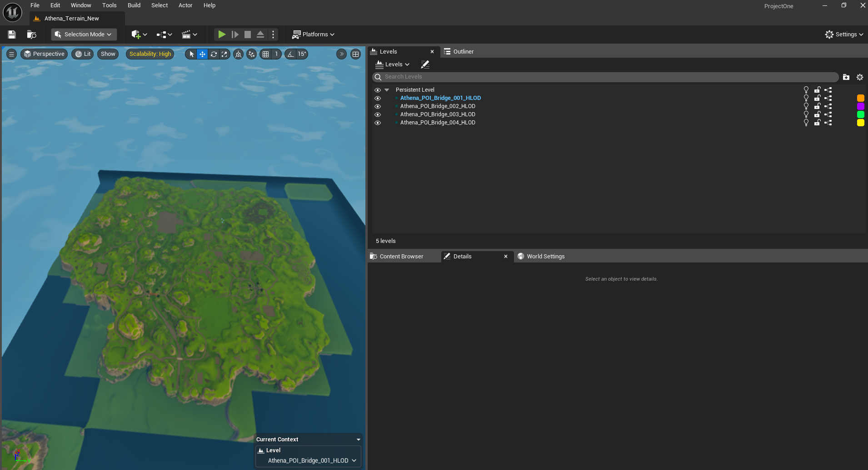Screen dimensions: 868x470
Task: Toggle lighting for the Persistent Level
Action: tap(806, 89)
